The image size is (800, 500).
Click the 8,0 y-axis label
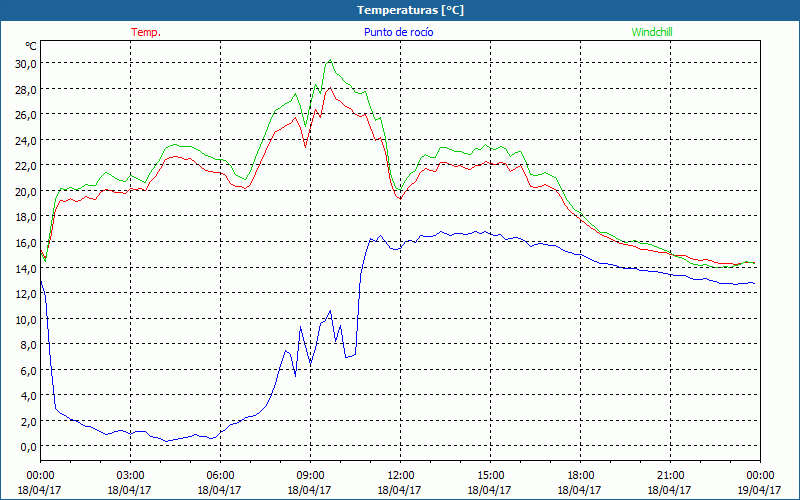click(x=28, y=344)
